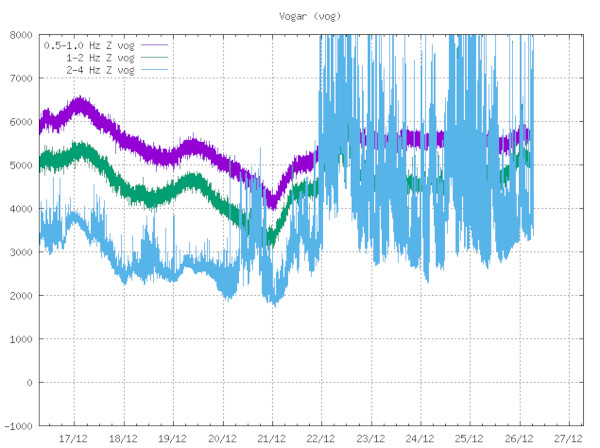Click the 8000 y-axis label
The width and height of the screenshot is (600, 448).
[20, 35]
